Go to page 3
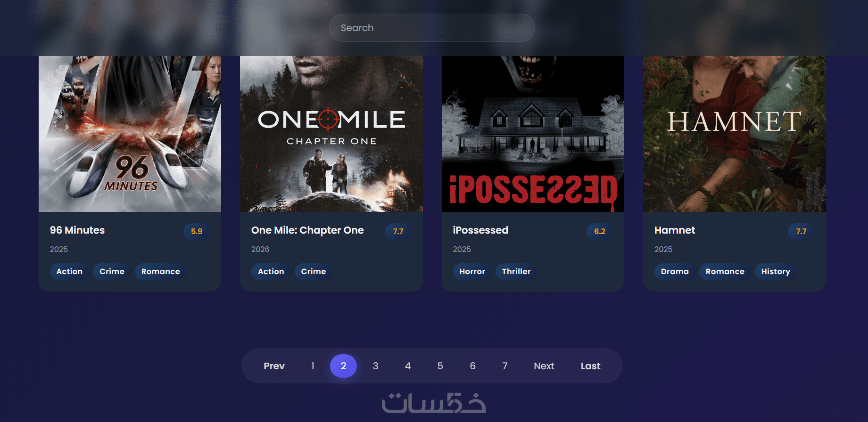Screen dimensions: 868x422 click(x=376, y=366)
